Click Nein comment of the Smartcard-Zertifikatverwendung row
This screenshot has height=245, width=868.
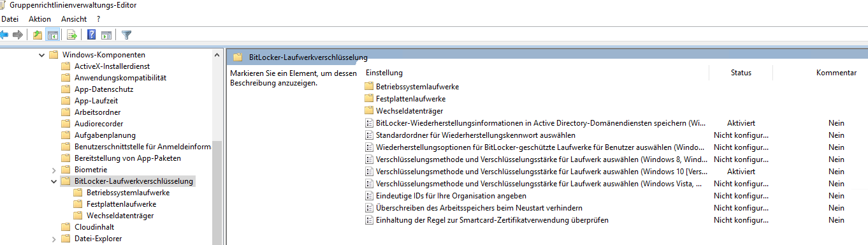click(836, 219)
